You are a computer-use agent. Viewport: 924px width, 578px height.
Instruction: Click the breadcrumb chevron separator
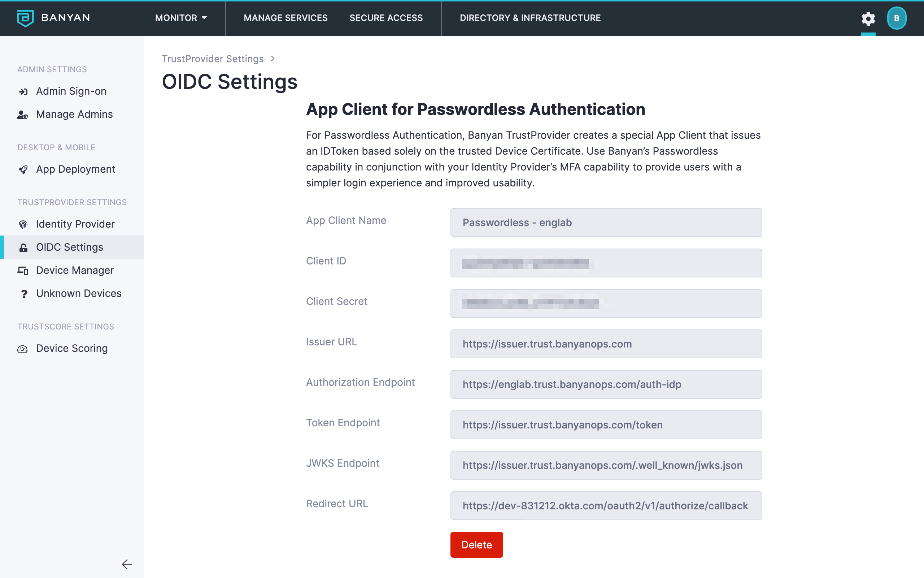point(273,59)
